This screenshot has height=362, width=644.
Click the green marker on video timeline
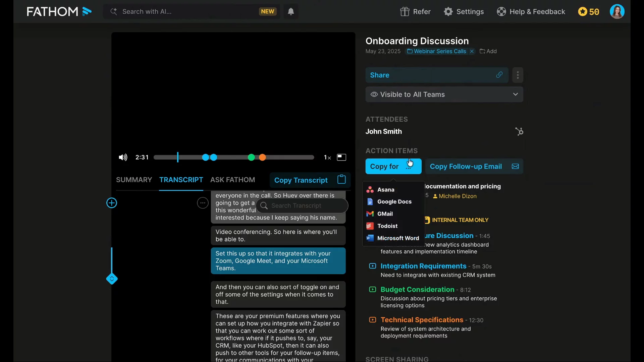(251, 157)
